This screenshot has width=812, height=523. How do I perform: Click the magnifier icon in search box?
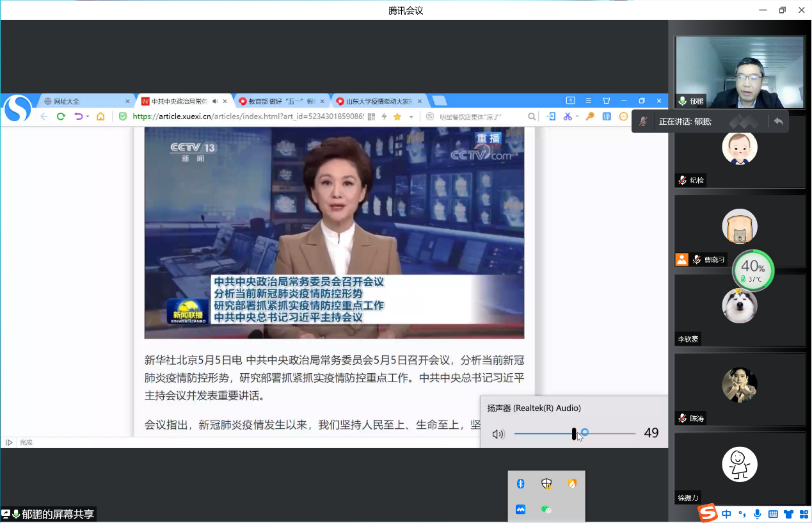532,117
